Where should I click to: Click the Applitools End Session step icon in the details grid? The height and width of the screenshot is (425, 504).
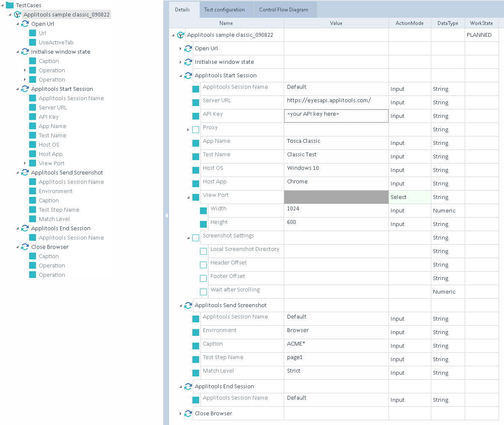[188, 387]
